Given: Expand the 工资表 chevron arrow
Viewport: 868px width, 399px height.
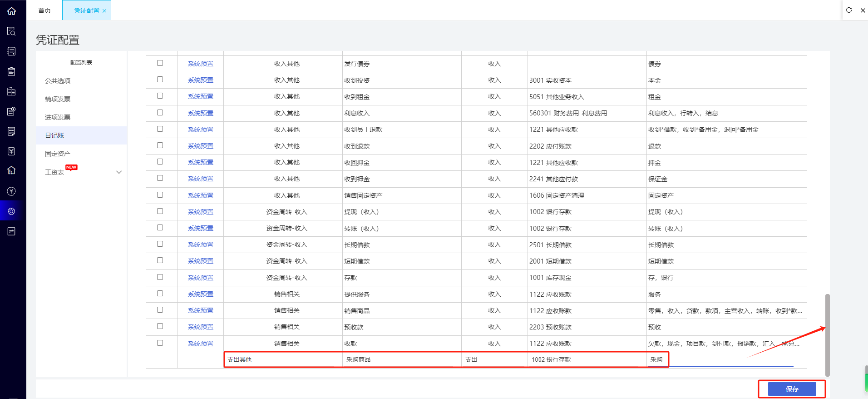Looking at the screenshot, I should [x=119, y=172].
